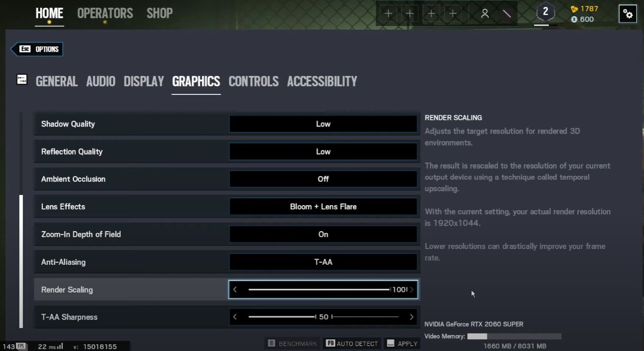Open the level 2 clearance badge

545,12
